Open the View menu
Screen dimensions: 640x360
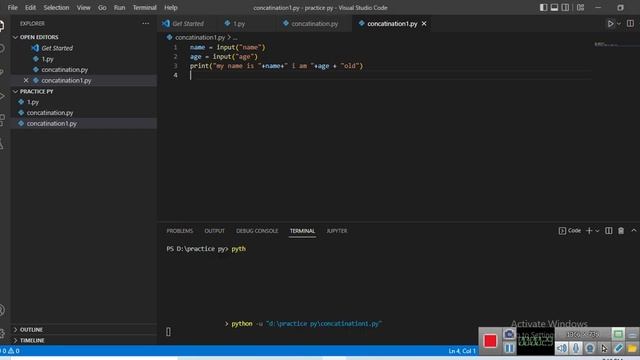click(84, 7)
